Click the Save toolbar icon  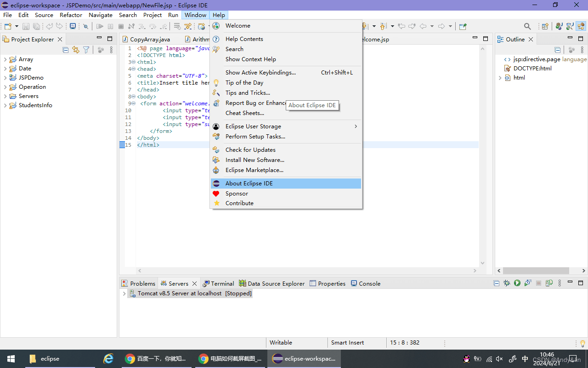click(x=26, y=27)
